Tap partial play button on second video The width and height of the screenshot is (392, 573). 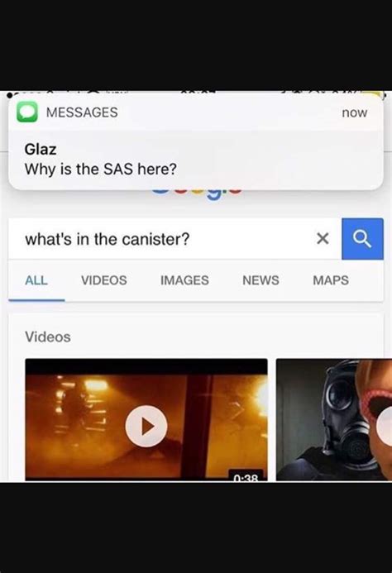click(x=384, y=426)
